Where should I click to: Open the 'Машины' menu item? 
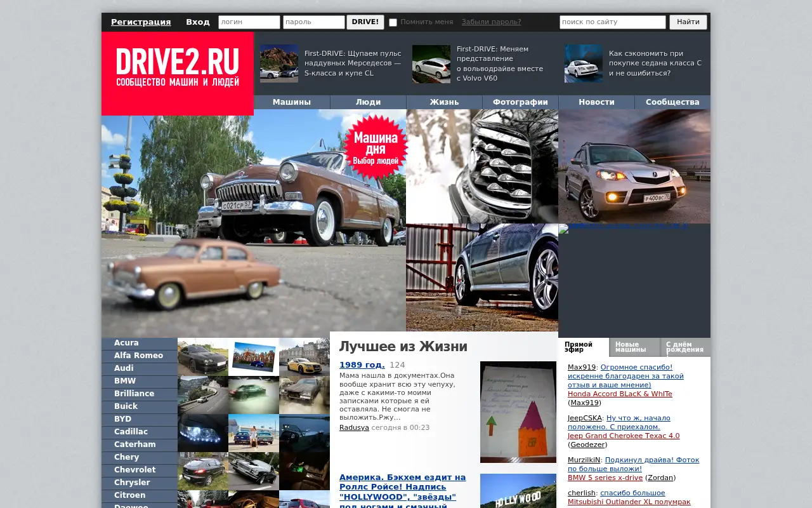click(292, 102)
